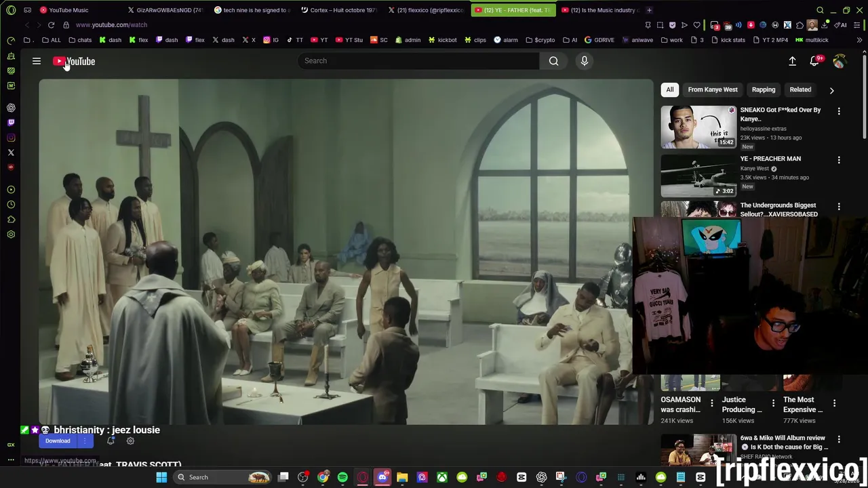The image size is (868, 488).
Task: Click the Windows taskbar Search box
Action: (222, 477)
